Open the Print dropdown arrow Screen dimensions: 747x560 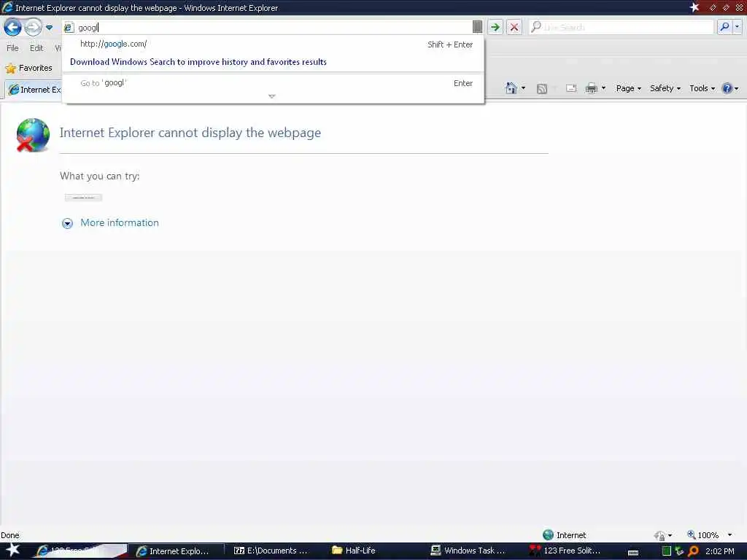[x=603, y=88]
